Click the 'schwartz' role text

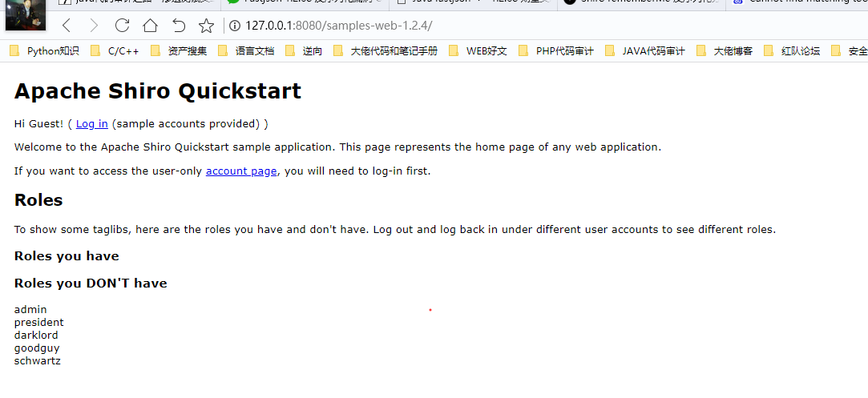pyautogui.click(x=38, y=361)
